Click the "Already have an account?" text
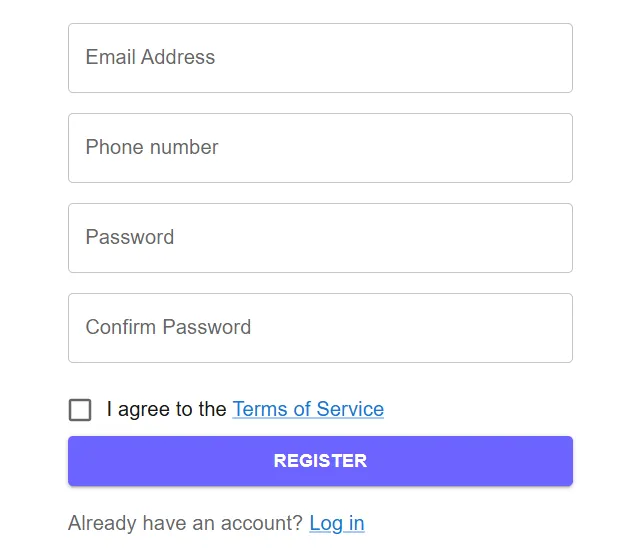 (x=185, y=523)
